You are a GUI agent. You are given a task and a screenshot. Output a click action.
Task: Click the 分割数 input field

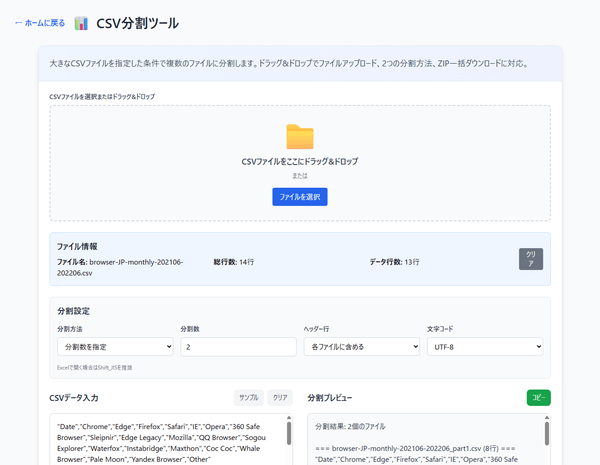point(238,346)
